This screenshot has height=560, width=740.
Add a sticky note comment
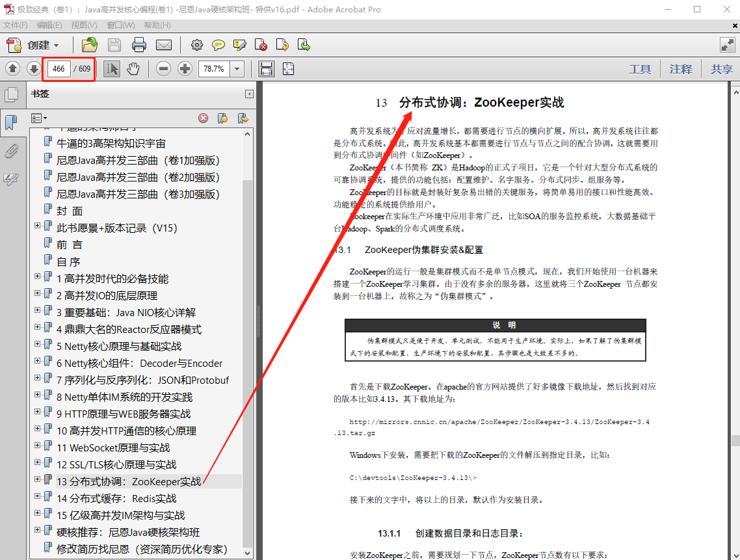(x=218, y=46)
